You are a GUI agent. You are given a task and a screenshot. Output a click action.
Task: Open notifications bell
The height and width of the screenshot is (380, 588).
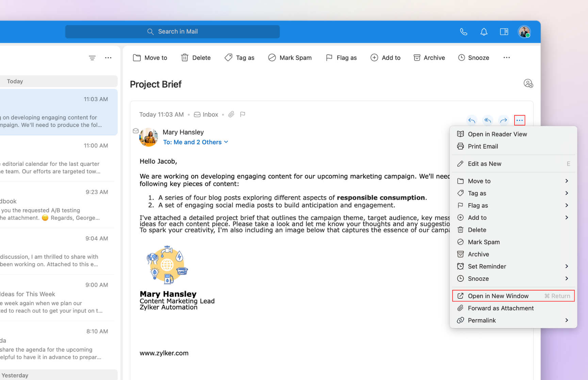tap(484, 32)
